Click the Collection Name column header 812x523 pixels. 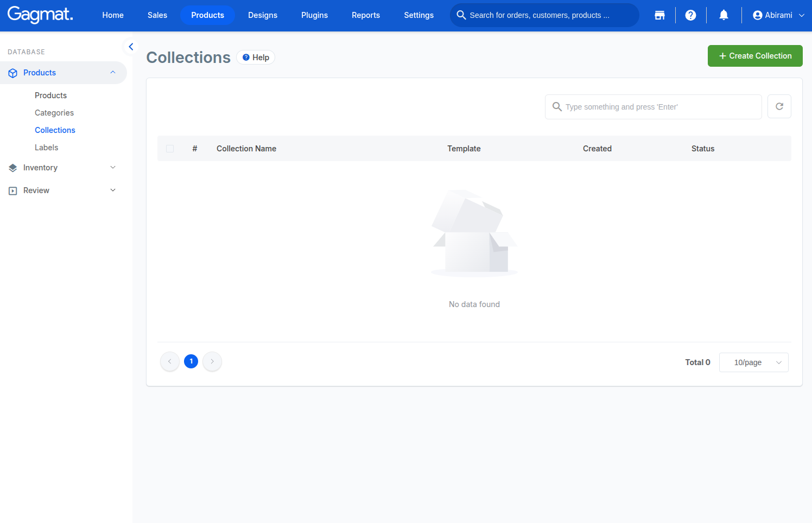tap(246, 149)
